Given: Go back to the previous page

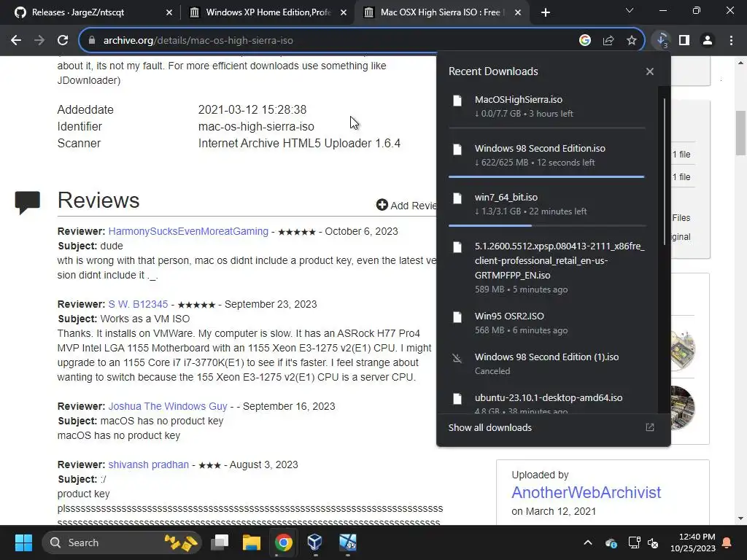Looking at the screenshot, I should [x=16, y=41].
